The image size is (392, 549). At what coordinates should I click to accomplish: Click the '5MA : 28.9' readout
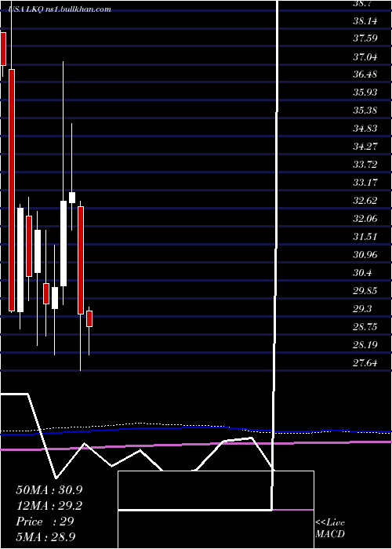[x=45, y=536]
